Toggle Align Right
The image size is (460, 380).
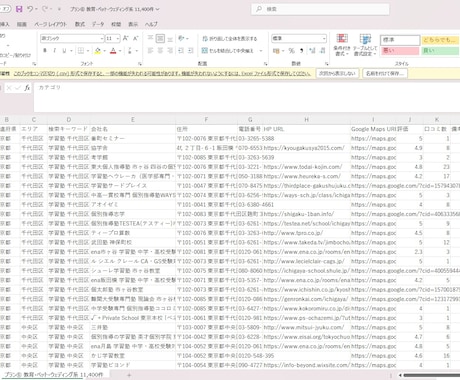170,51
